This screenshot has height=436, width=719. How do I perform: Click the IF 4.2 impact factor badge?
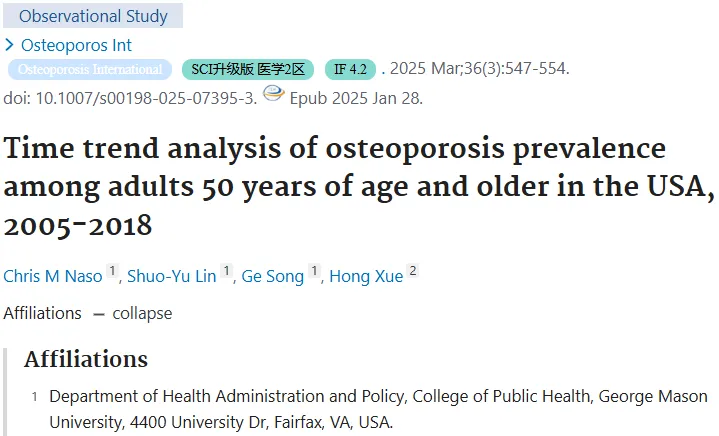350,70
